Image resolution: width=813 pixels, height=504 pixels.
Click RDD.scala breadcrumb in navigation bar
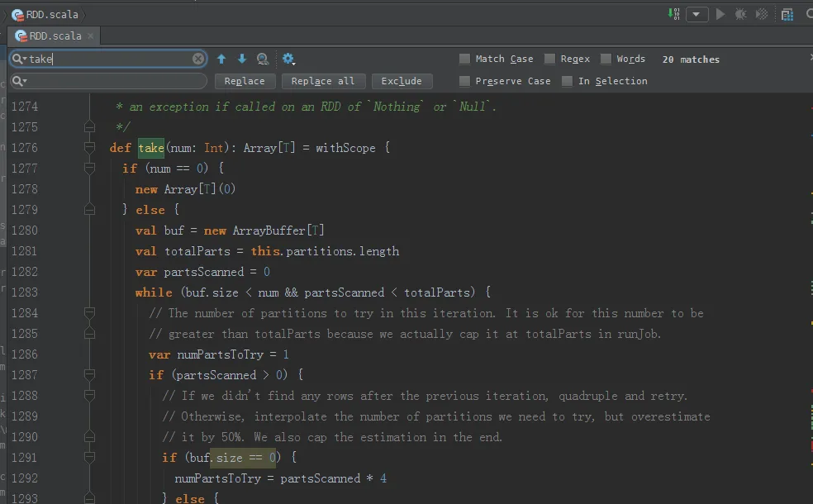(x=52, y=15)
